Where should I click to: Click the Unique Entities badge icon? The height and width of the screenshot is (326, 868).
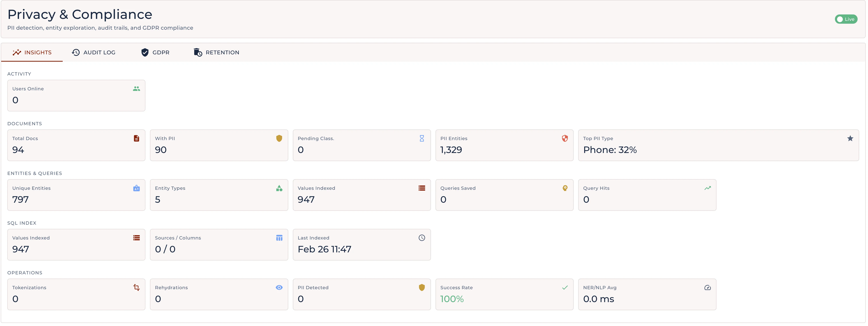pyautogui.click(x=136, y=188)
